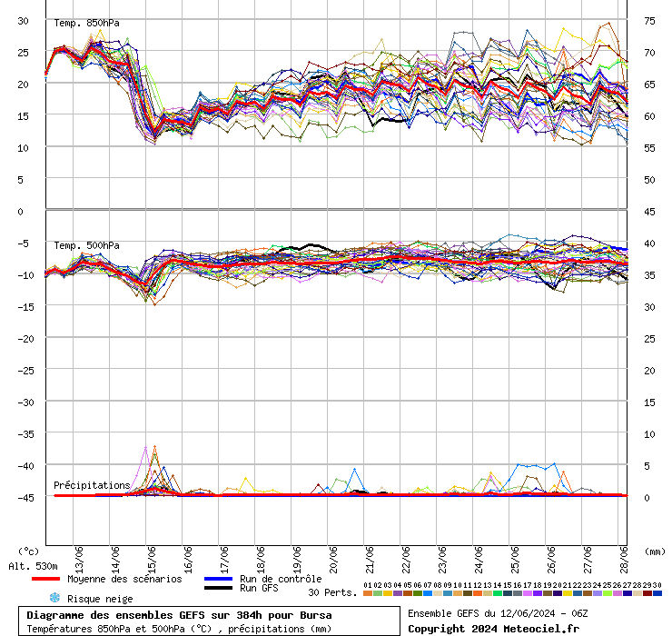Click the 15/06 date label

pos(152,560)
